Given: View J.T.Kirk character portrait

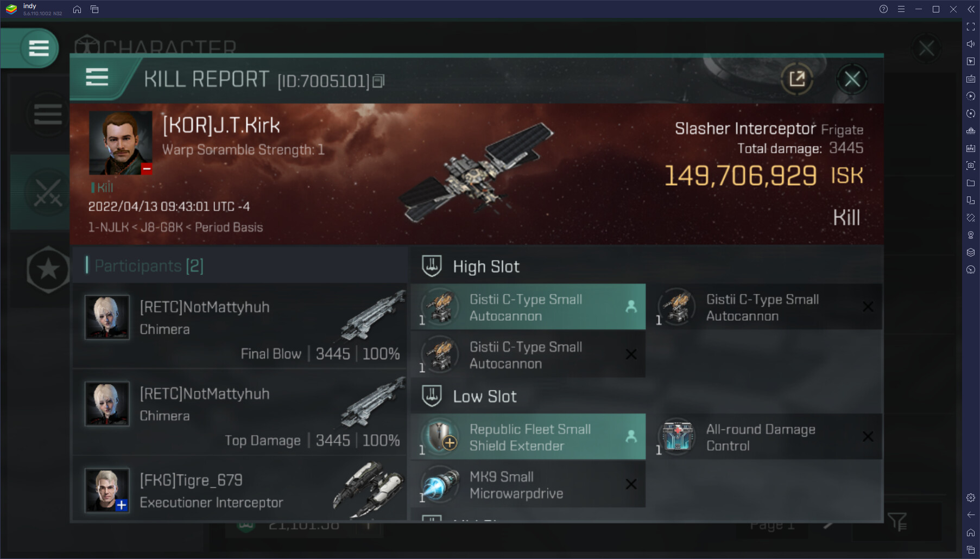Looking at the screenshot, I should coord(121,143).
